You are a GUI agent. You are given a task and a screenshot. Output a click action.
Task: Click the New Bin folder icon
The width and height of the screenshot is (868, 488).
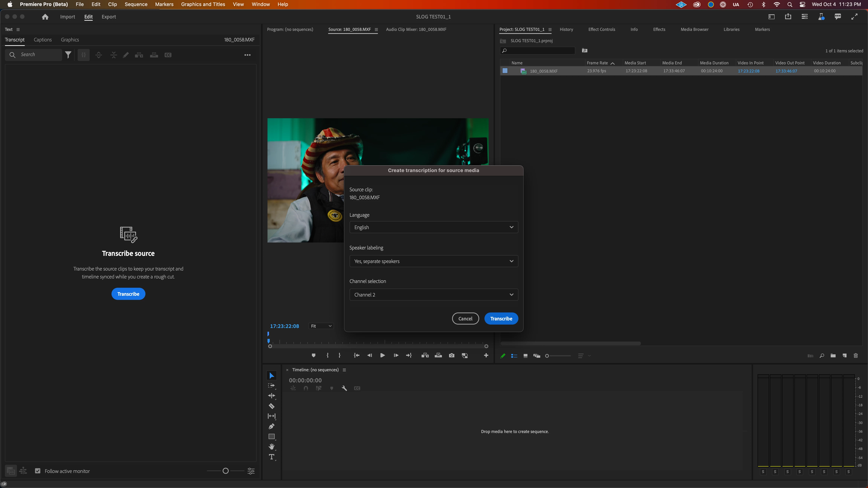[833, 356]
